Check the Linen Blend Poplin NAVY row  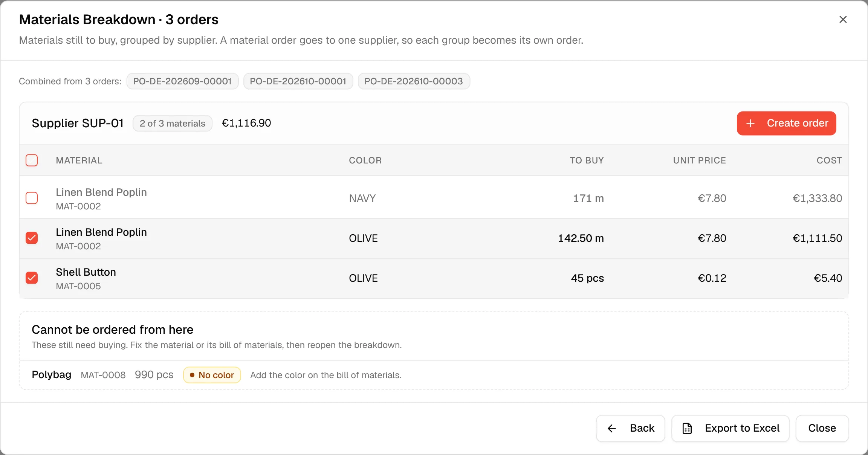point(32,198)
